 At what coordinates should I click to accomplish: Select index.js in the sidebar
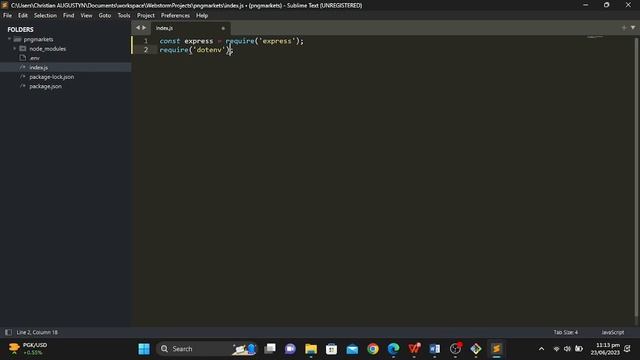point(38,67)
